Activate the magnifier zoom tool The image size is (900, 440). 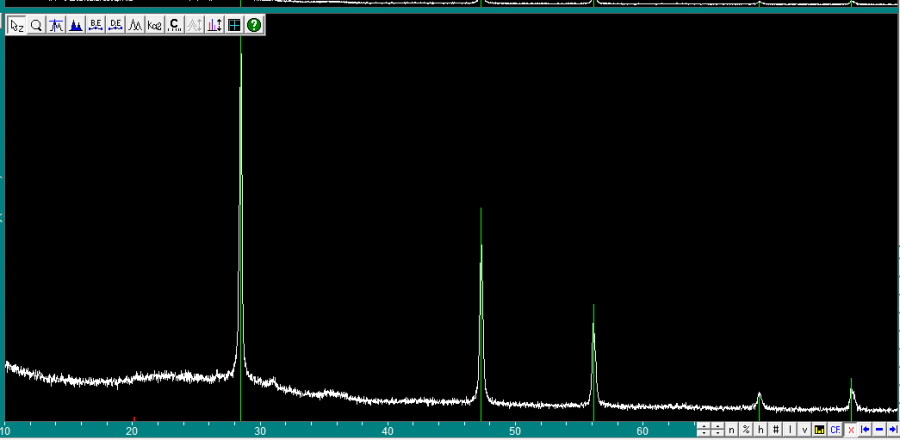pos(36,25)
